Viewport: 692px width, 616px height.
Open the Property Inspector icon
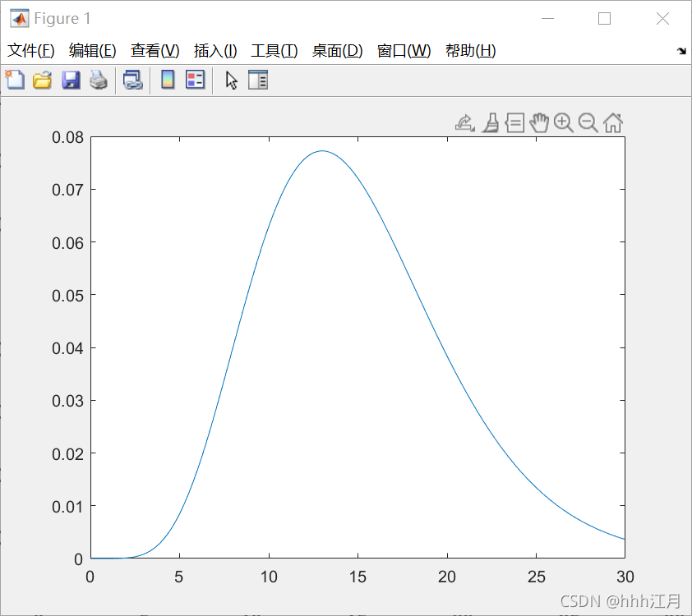pos(258,80)
